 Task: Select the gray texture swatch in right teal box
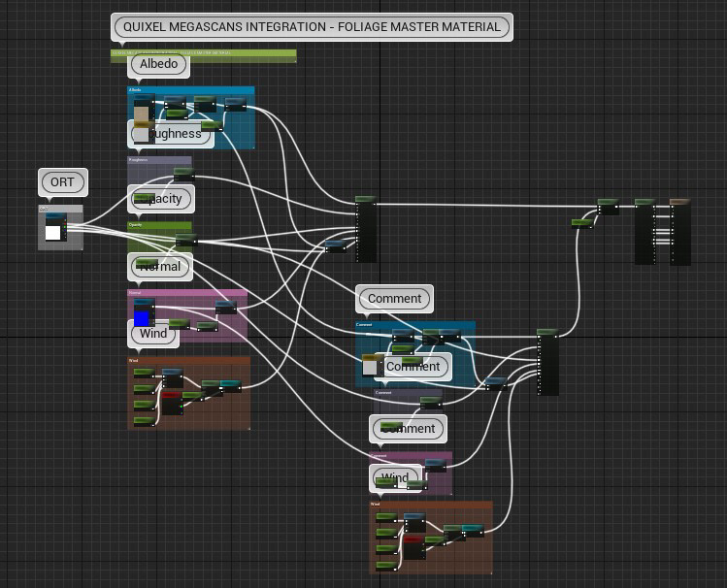[x=370, y=368]
